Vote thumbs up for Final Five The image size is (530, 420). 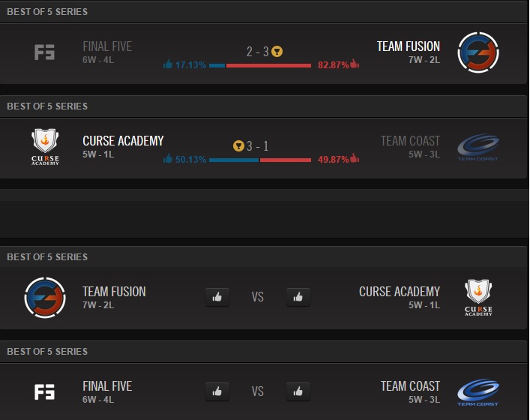click(217, 391)
